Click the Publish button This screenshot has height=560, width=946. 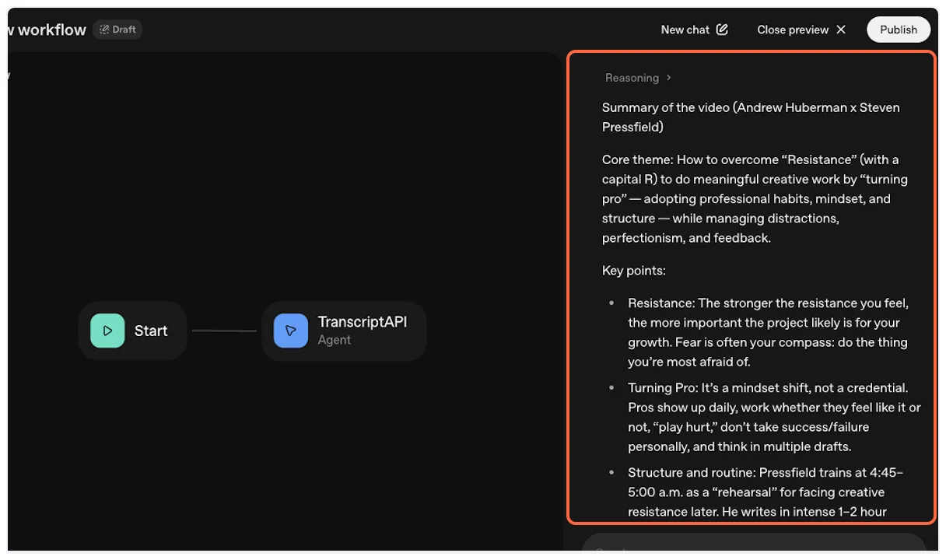pyautogui.click(x=898, y=29)
